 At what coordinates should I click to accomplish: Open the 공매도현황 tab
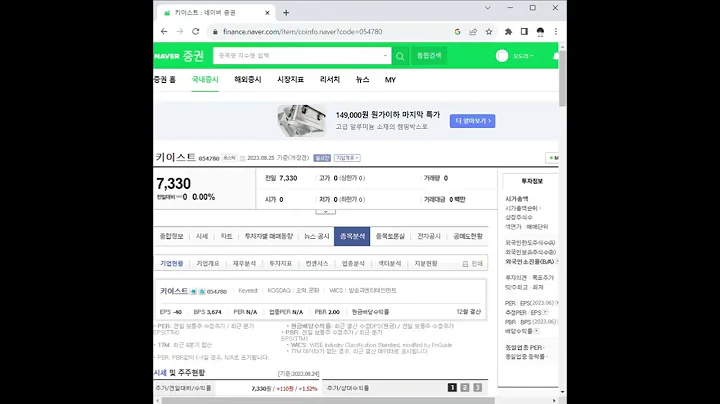tap(468, 236)
